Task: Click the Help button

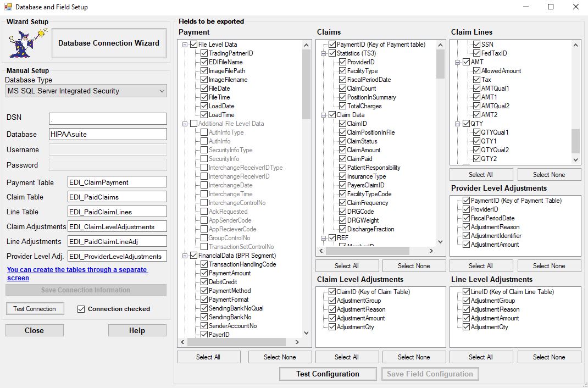Action: (x=137, y=330)
